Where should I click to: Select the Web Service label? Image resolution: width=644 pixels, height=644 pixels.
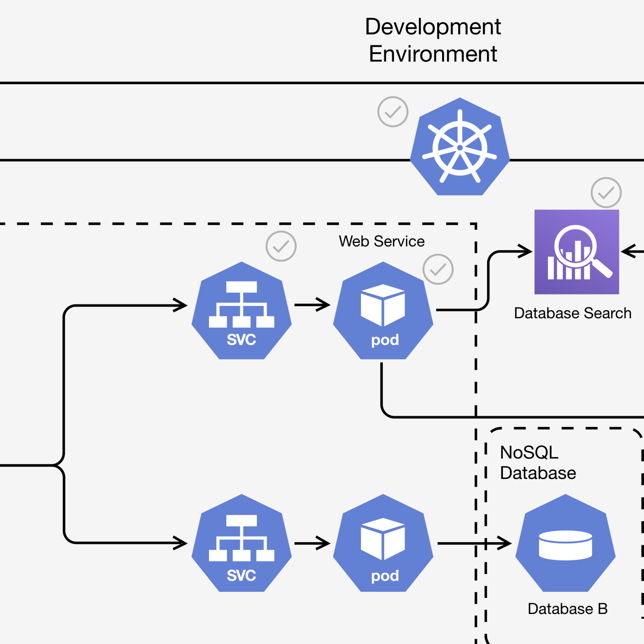click(382, 241)
